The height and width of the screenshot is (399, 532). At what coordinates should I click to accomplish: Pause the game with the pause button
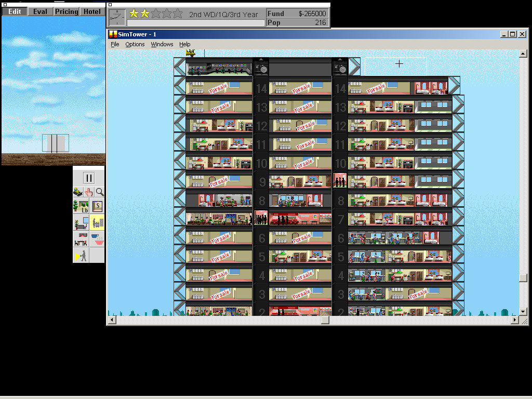pyautogui.click(x=88, y=178)
